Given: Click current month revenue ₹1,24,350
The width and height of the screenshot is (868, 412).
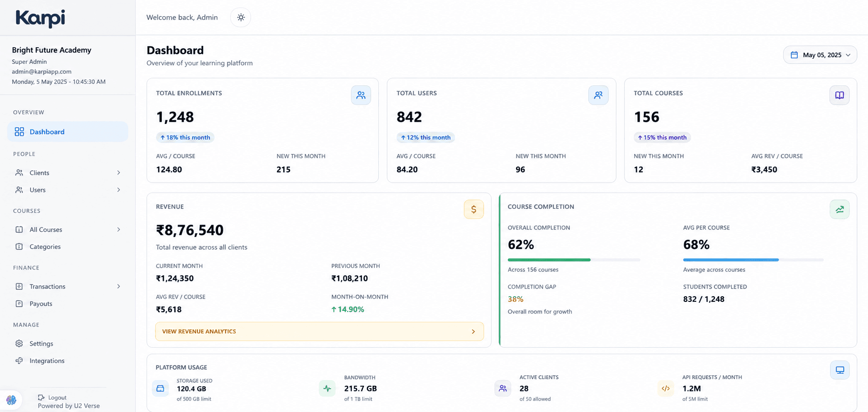Looking at the screenshot, I should [175, 278].
